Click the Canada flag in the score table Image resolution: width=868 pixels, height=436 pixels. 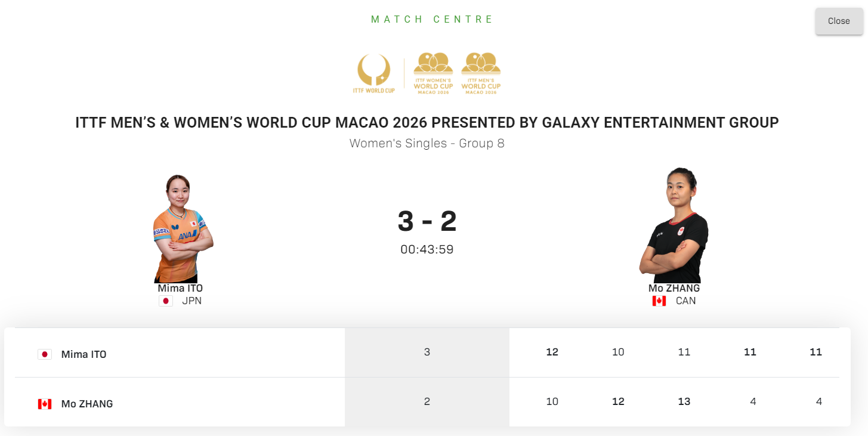[x=45, y=404]
